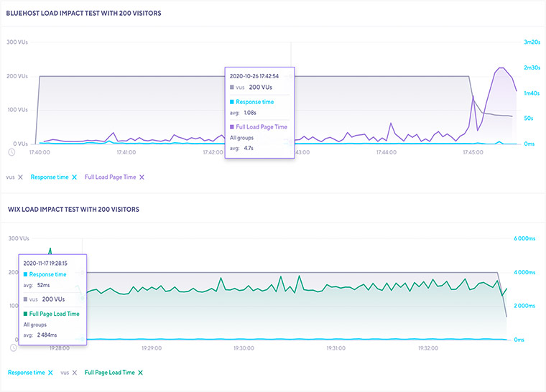Image resolution: width=546 pixels, height=392 pixels.
Task: Click the clock icon on Wix time axis
Action: (x=13, y=347)
